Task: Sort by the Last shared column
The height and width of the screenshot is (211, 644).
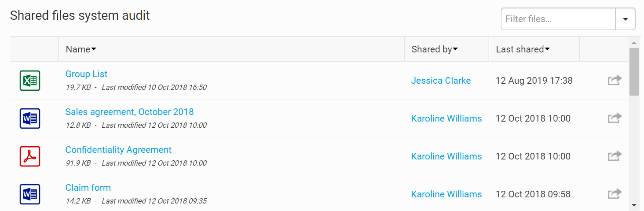Action: tap(523, 49)
